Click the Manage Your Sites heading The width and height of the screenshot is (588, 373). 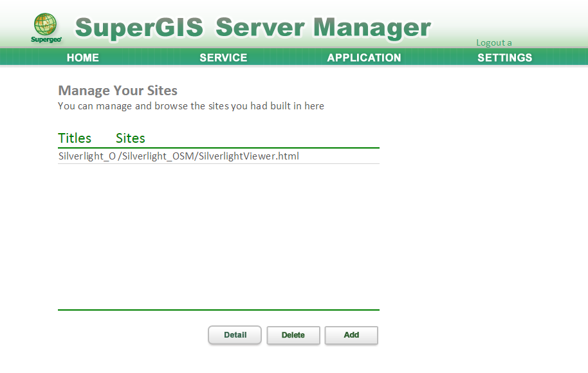(x=118, y=90)
